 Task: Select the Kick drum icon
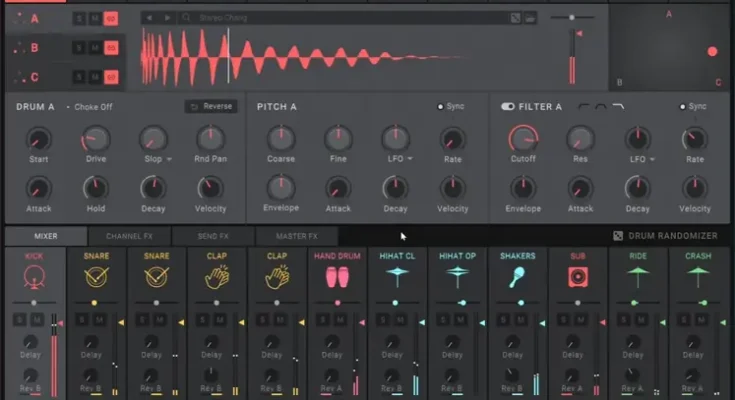click(x=33, y=277)
